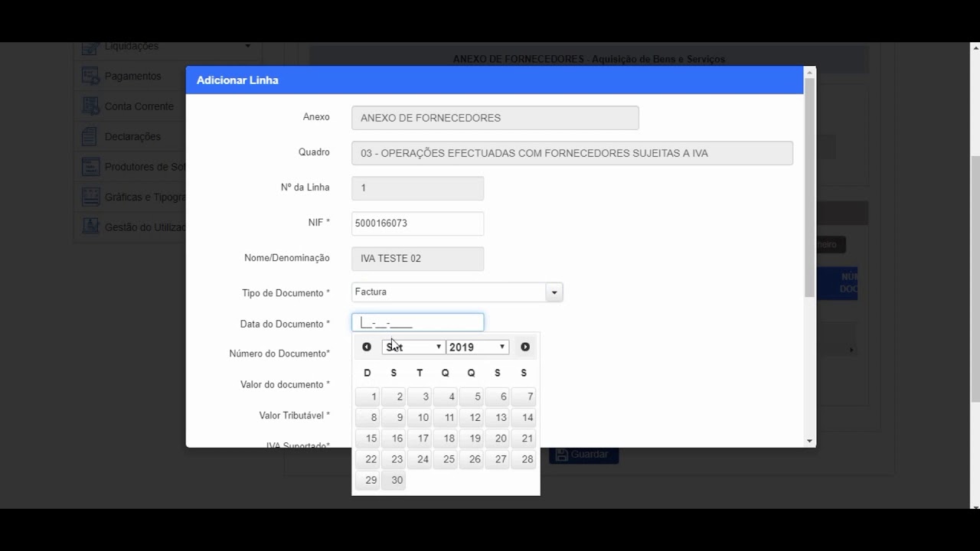The height and width of the screenshot is (551, 980).
Task: Select day 1 in calendar
Action: [367, 396]
